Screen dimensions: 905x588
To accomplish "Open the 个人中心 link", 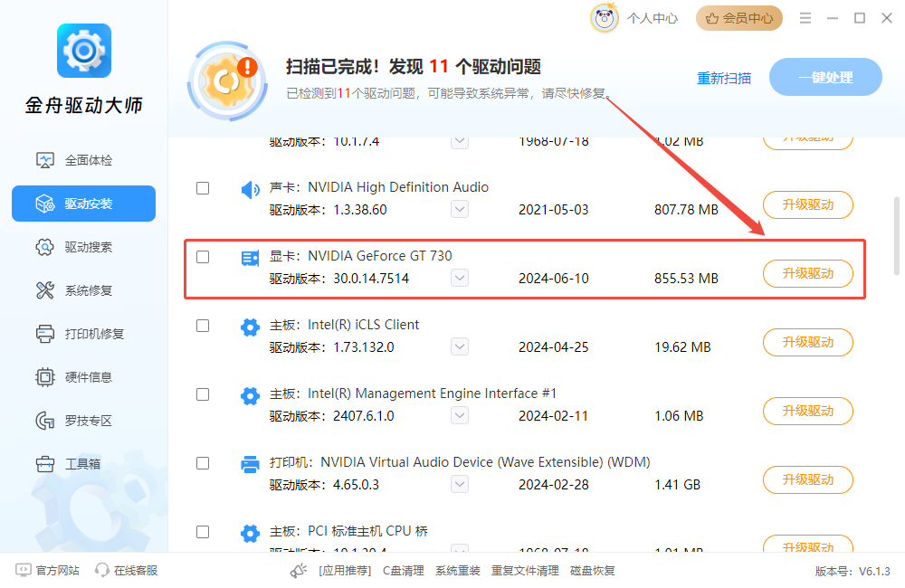I will (653, 18).
